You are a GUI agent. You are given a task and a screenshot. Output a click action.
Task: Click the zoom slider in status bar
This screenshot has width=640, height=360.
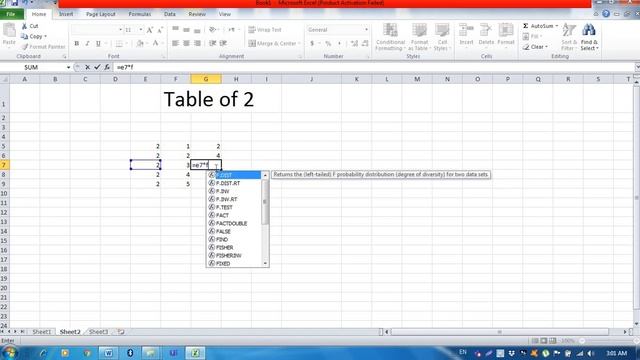pos(608,340)
